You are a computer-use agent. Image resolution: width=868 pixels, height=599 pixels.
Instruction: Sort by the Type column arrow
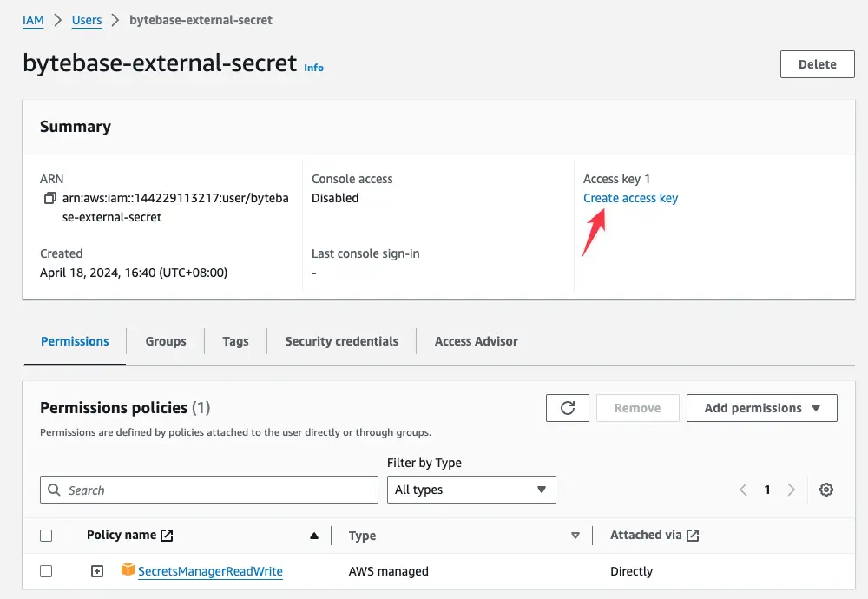coord(575,536)
